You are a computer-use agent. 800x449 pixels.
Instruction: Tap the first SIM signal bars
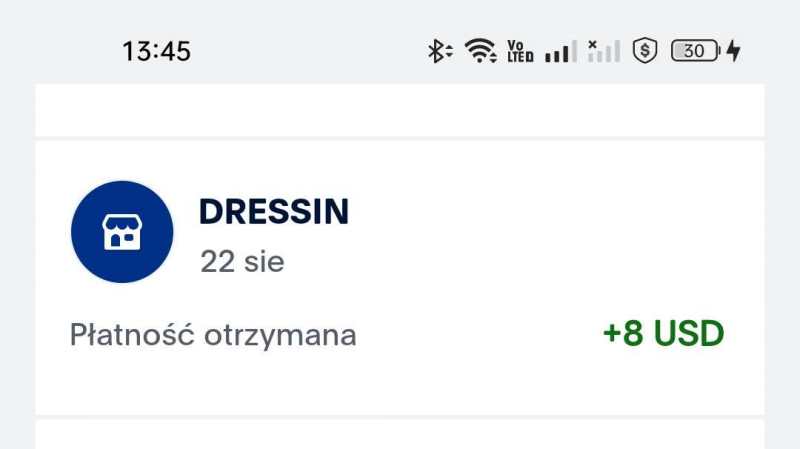click(x=561, y=51)
